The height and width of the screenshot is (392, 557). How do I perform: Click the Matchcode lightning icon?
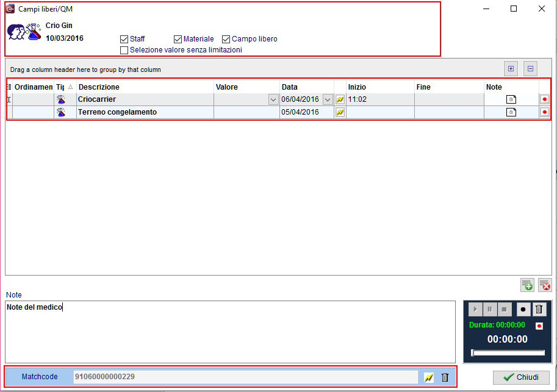[x=429, y=377]
